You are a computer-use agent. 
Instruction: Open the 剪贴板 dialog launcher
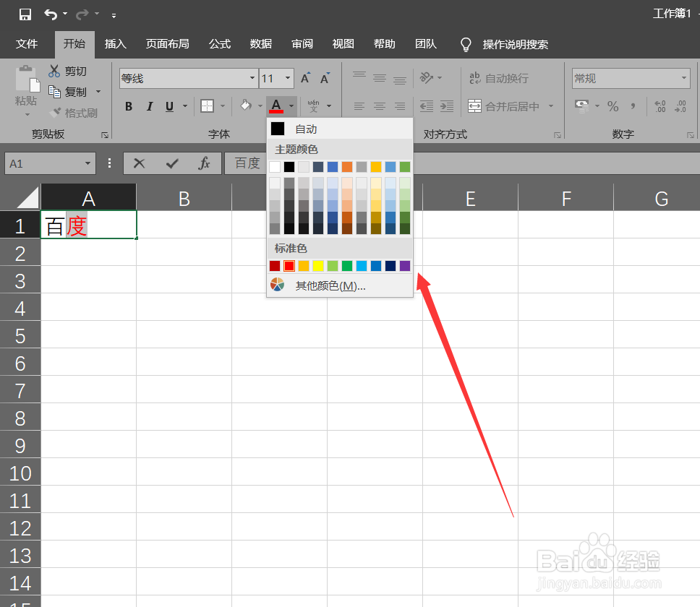click(x=105, y=135)
